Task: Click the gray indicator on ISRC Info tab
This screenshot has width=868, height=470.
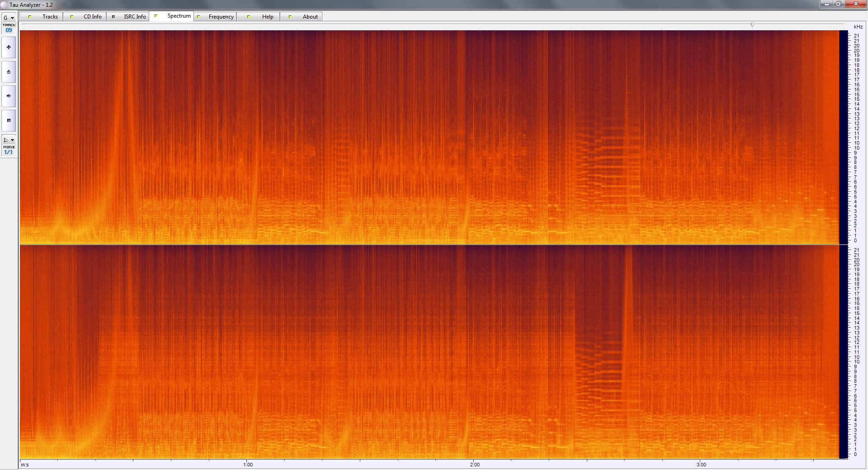Action: pyautogui.click(x=113, y=17)
